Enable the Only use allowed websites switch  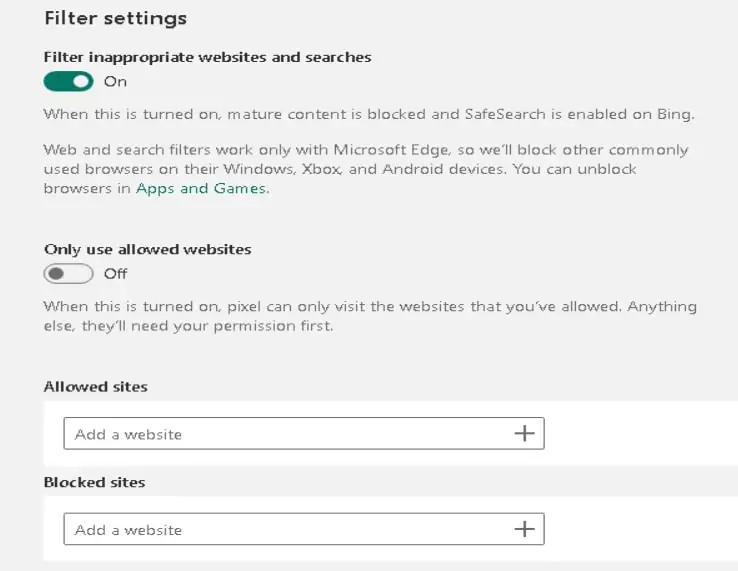point(69,273)
